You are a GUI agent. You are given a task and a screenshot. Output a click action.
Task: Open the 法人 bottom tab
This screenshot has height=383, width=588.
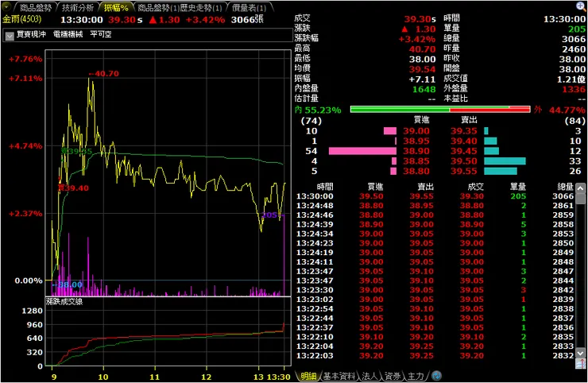[x=369, y=376]
